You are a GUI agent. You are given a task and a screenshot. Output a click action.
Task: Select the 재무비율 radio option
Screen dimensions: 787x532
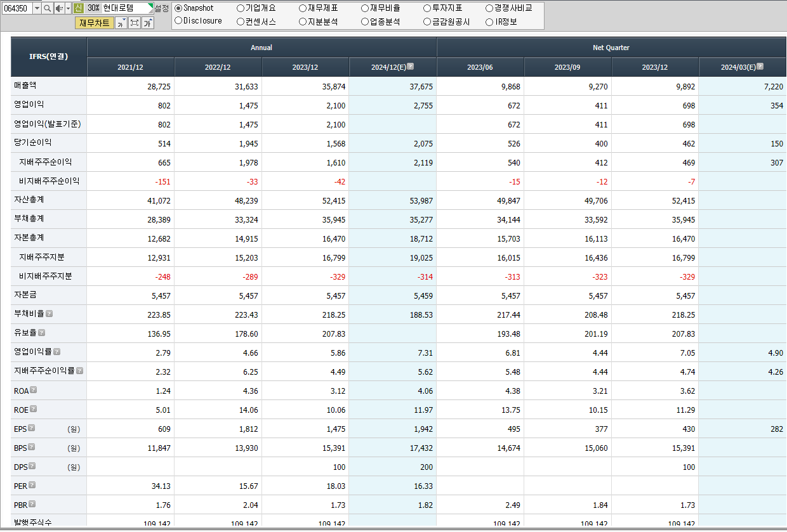tap(365, 8)
